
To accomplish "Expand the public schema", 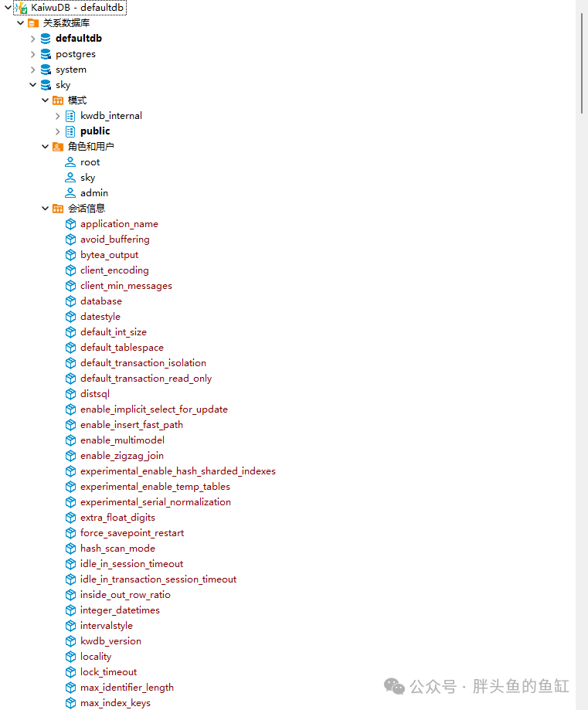I will [x=57, y=131].
